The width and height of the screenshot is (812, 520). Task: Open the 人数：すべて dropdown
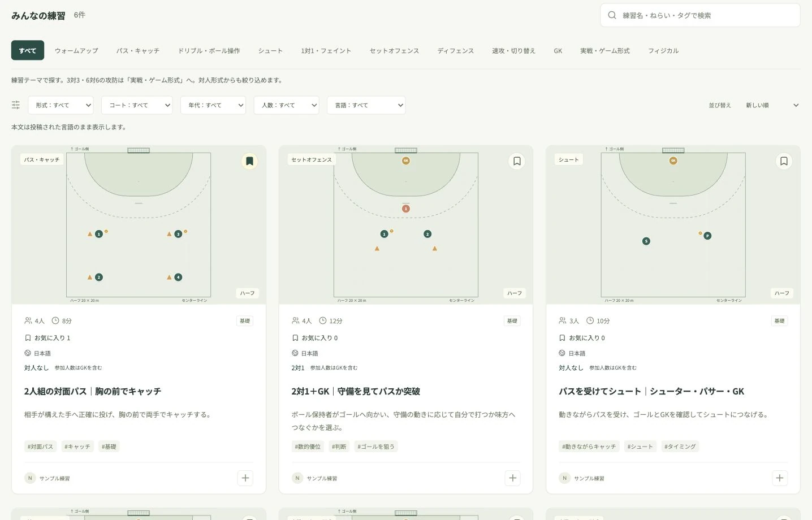click(x=287, y=105)
